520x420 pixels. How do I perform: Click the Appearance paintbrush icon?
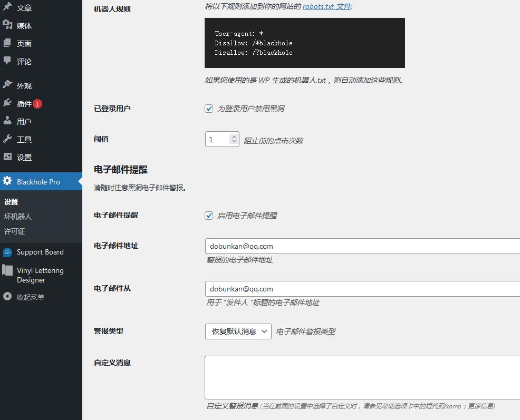(7, 85)
